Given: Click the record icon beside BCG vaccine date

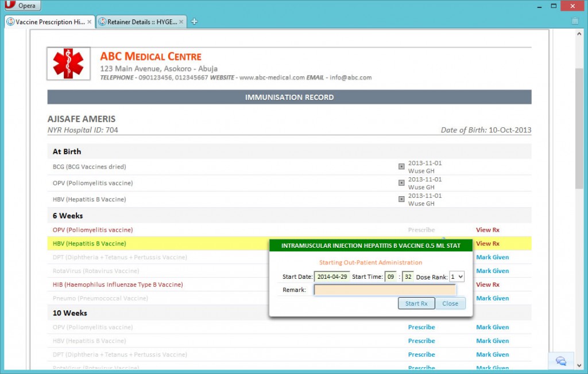Looking at the screenshot, I should click(401, 166).
